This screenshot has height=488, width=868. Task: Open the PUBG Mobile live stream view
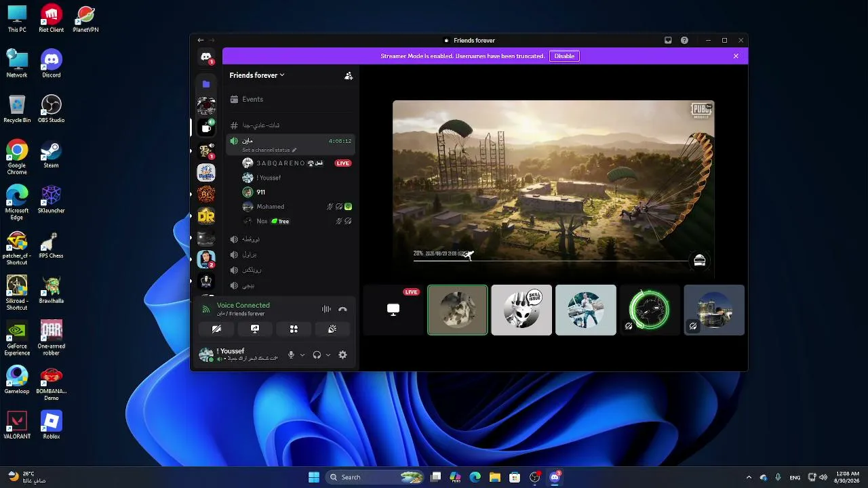[553, 190]
